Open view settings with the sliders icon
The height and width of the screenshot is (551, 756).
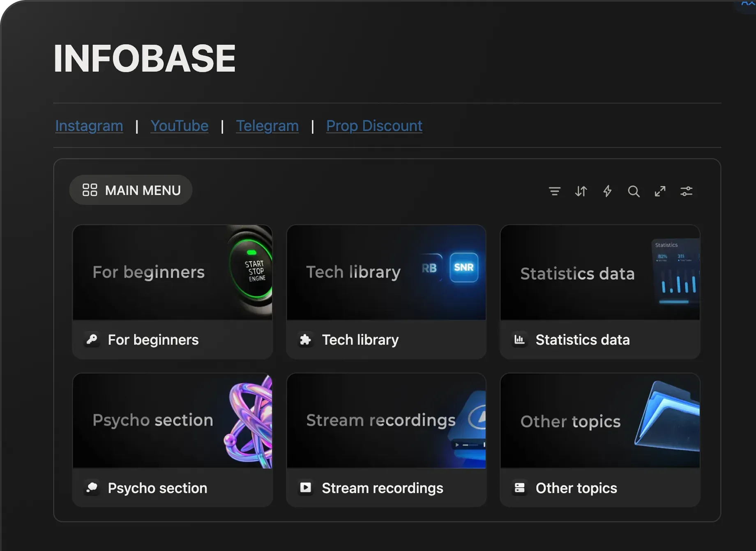coord(687,191)
